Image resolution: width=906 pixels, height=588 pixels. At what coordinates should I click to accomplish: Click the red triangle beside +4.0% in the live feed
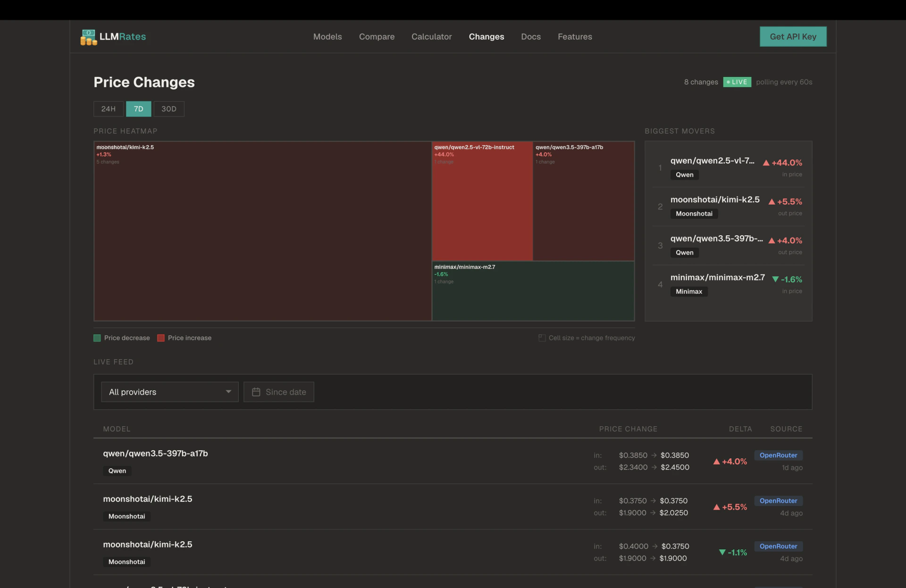[716, 462]
